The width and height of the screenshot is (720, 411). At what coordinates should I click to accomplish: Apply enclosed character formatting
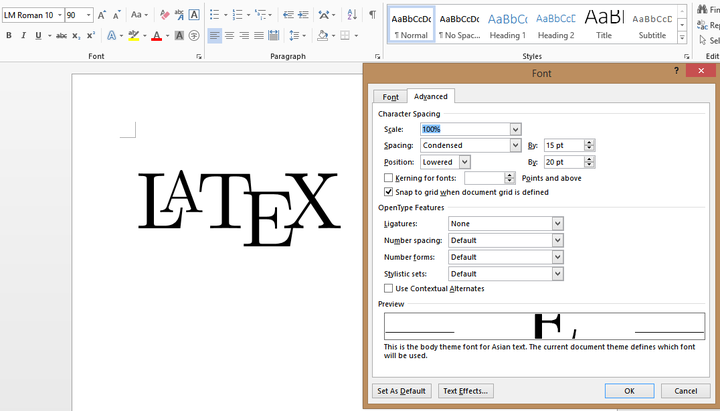click(x=194, y=35)
